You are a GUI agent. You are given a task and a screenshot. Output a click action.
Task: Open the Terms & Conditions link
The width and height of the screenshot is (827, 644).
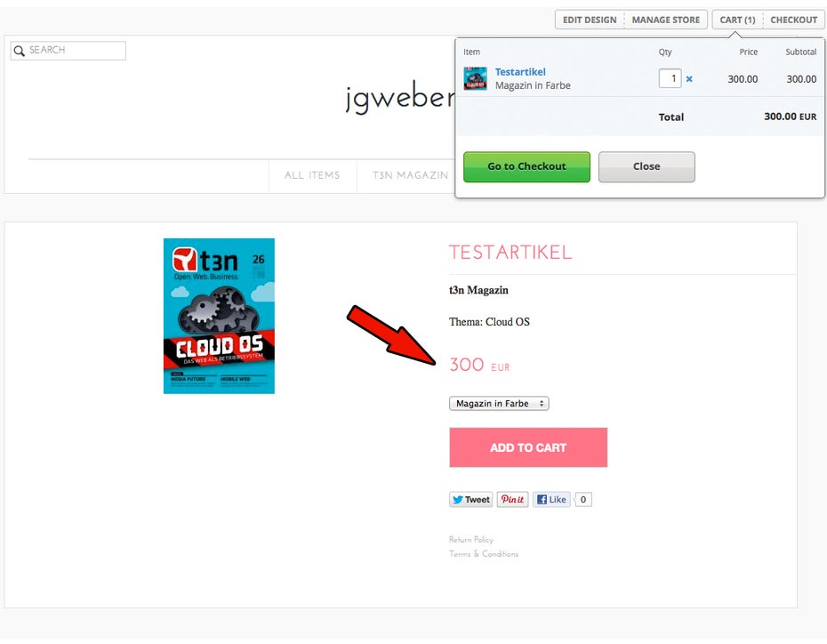484,554
